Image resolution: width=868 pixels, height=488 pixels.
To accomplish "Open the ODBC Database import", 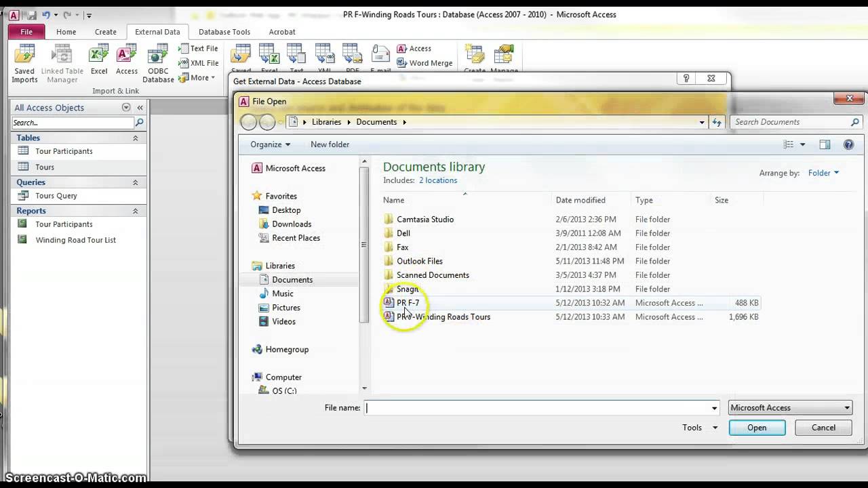I will tap(158, 64).
